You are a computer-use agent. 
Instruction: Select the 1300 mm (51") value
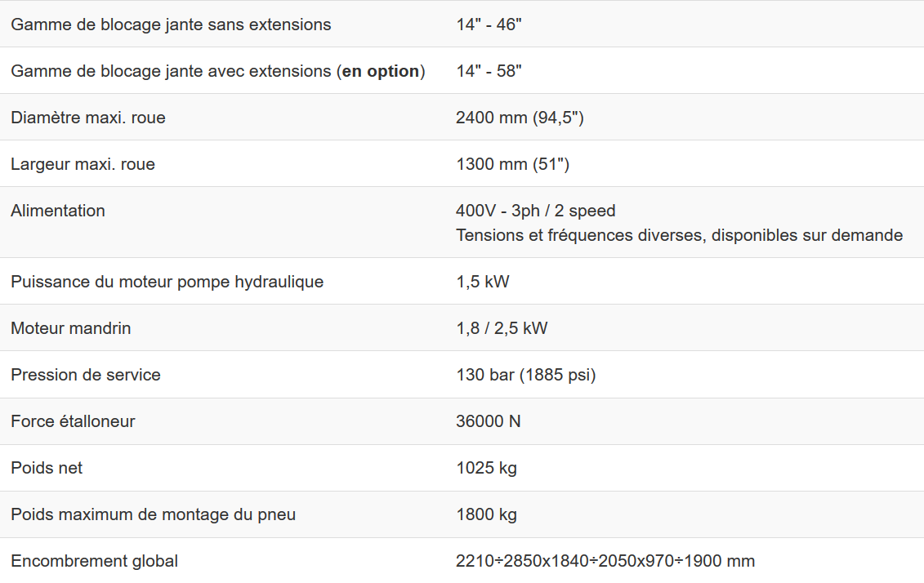tap(512, 164)
